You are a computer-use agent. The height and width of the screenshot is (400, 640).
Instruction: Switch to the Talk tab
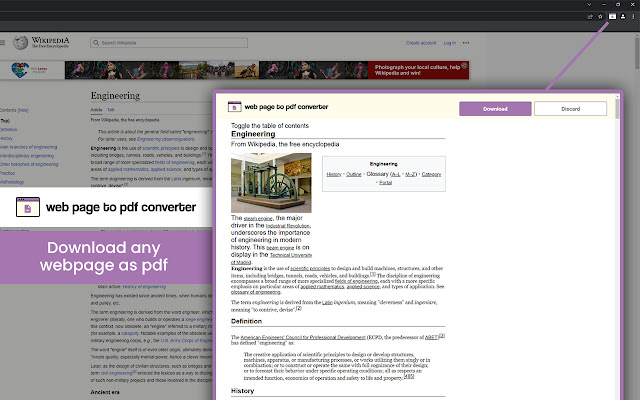(111, 110)
